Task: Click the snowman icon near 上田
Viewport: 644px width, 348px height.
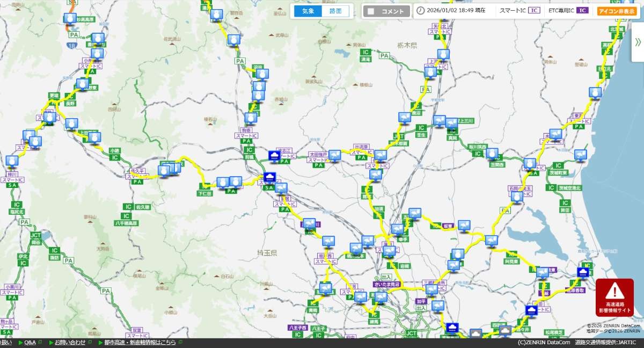Action: [x=94, y=138]
